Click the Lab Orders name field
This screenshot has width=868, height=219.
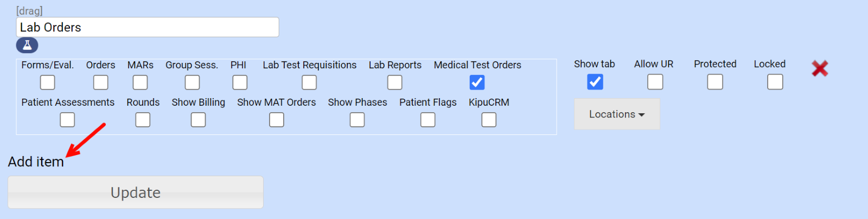[x=148, y=27]
